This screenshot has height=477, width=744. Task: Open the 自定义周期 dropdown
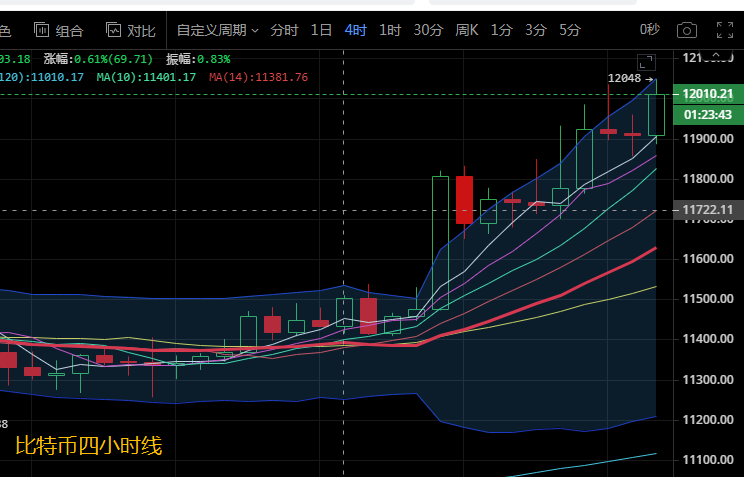click(217, 30)
